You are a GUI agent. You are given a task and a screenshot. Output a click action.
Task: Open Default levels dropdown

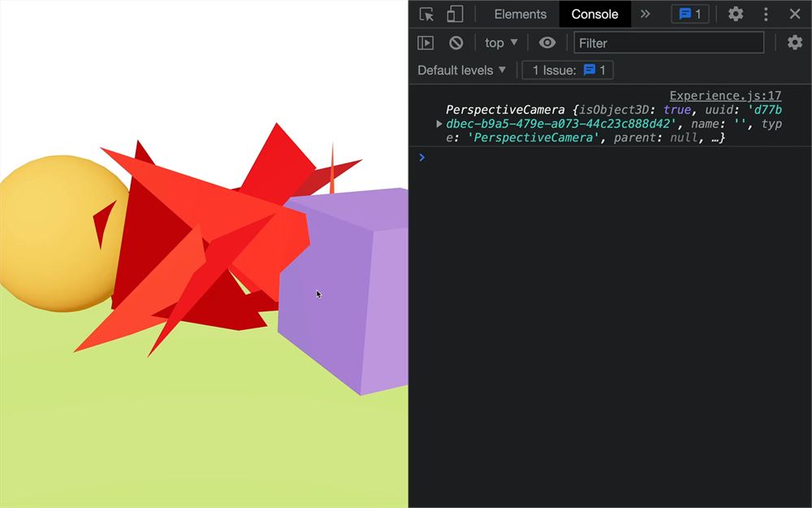[x=461, y=70]
